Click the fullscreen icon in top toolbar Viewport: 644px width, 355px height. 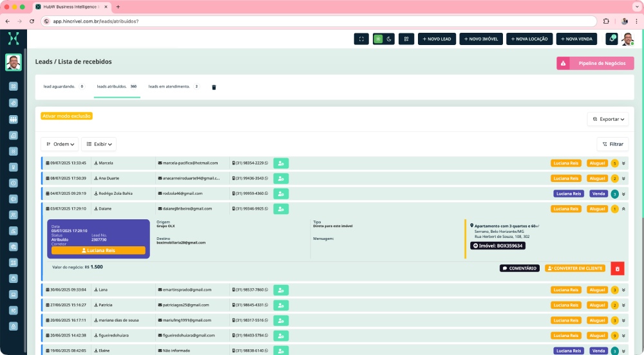(x=361, y=39)
